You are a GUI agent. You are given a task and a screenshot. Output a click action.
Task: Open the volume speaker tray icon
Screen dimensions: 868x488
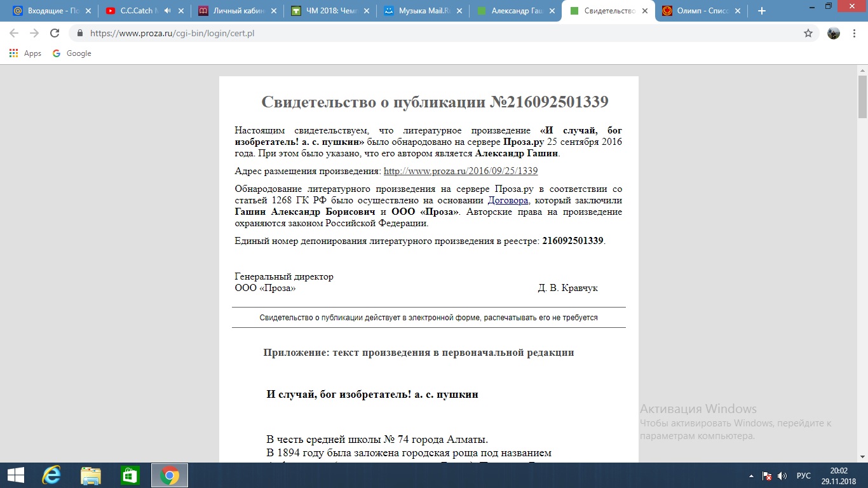coord(782,475)
